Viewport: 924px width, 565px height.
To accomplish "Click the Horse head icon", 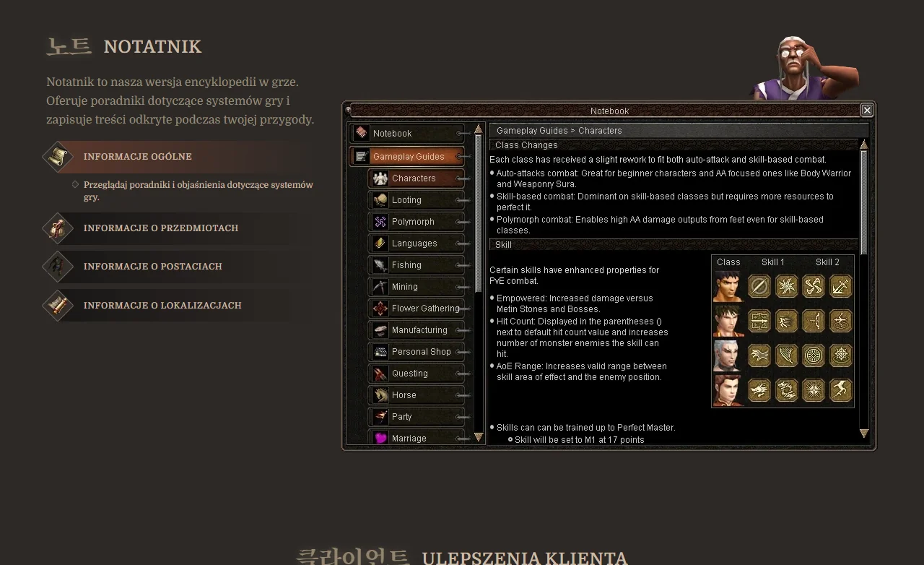I will (x=380, y=395).
